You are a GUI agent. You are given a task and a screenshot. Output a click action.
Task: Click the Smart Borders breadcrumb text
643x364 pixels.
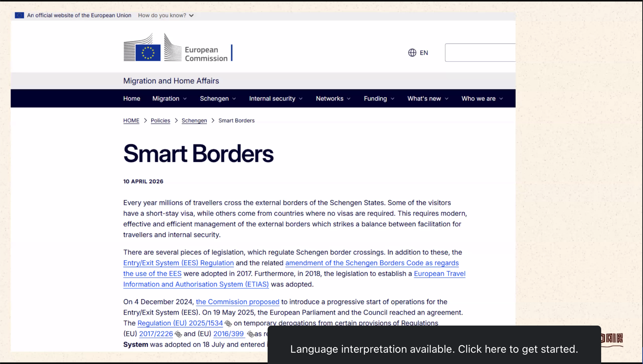pos(236,121)
